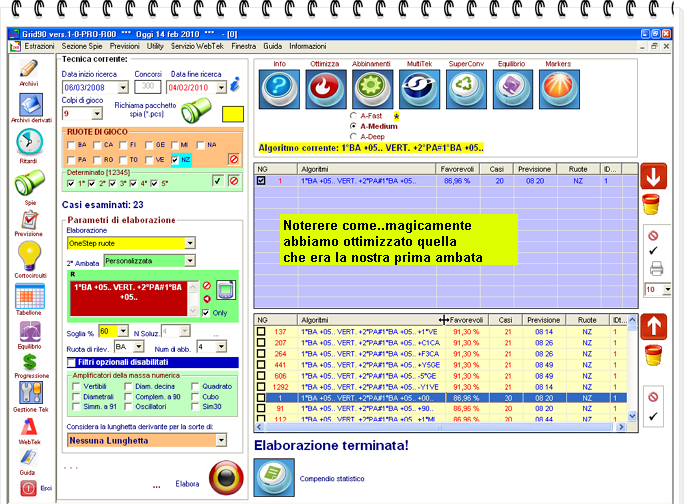
Task: Toggle the NZ wheel checkbox
Action: [175, 160]
